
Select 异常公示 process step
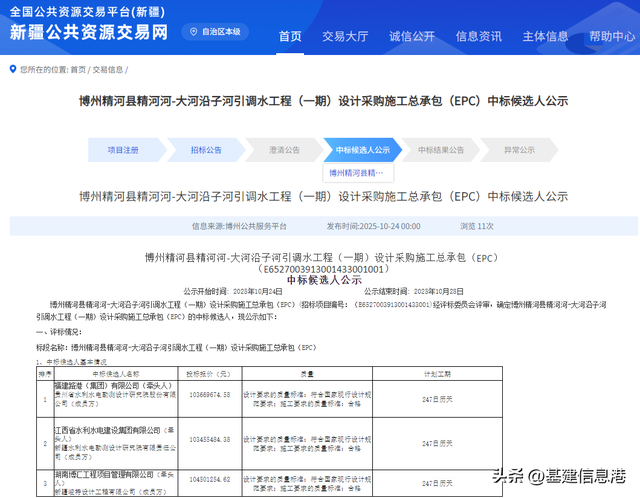(519, 150)
